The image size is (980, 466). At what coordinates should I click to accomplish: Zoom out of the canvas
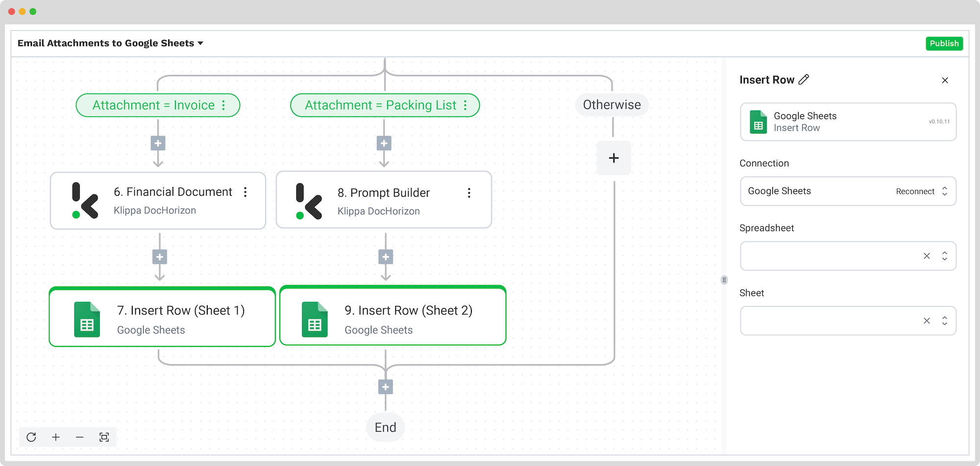pyautogui.click(x=79, y=437)
